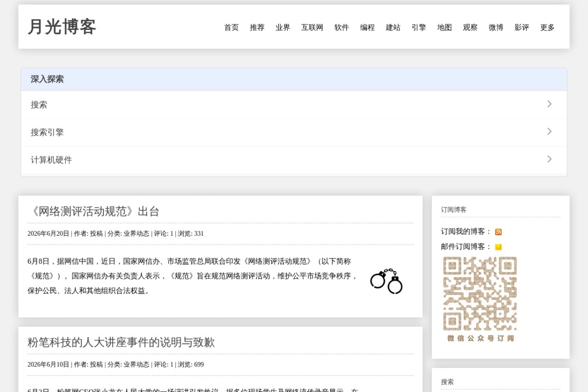Open article 粉笔科技的人大讲座事件的说明与致歉
The width and height of the screenshot is (588, 392).
click(x=121, y=342)
